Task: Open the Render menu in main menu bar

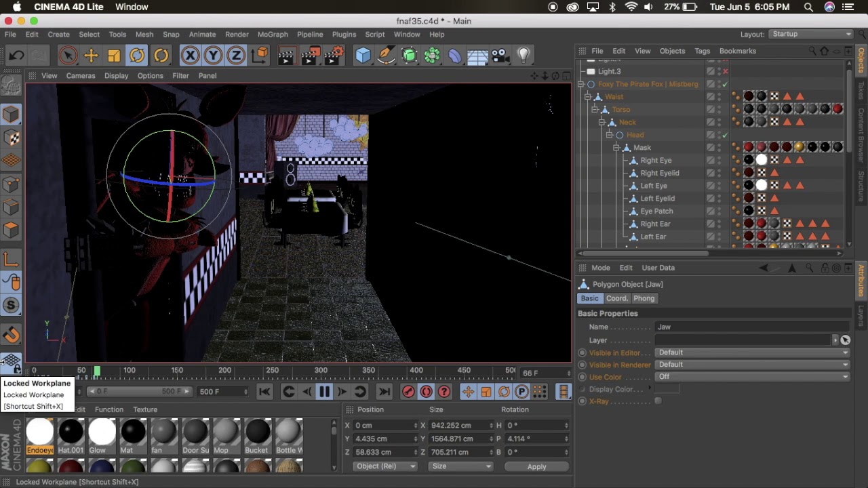Action: pyautogui.click(x=237, y=35)
